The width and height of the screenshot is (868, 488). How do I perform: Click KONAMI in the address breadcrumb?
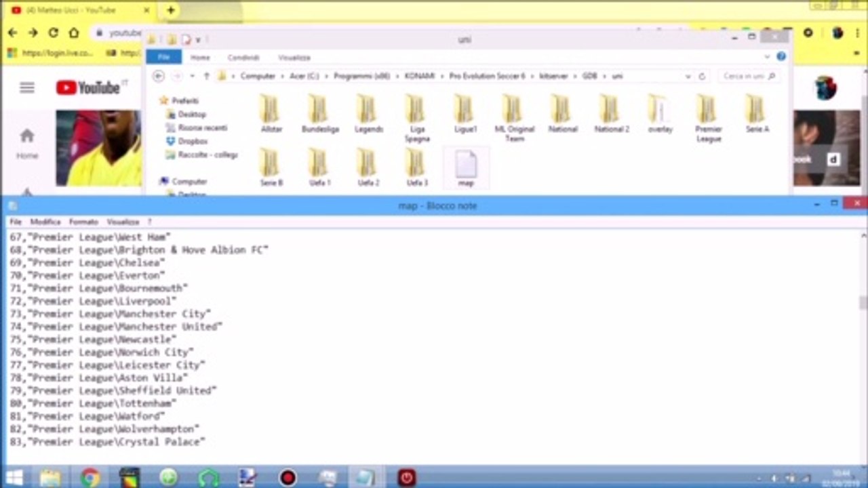click(x=419, y=77)
